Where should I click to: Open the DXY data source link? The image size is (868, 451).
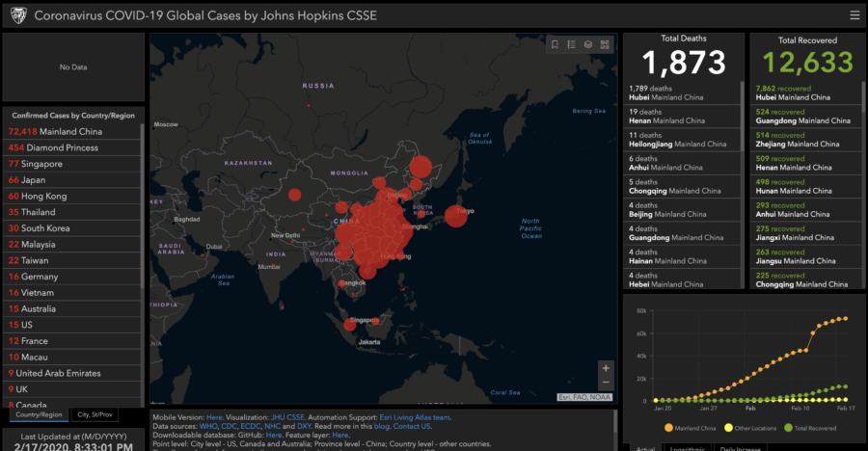point(304,426)
